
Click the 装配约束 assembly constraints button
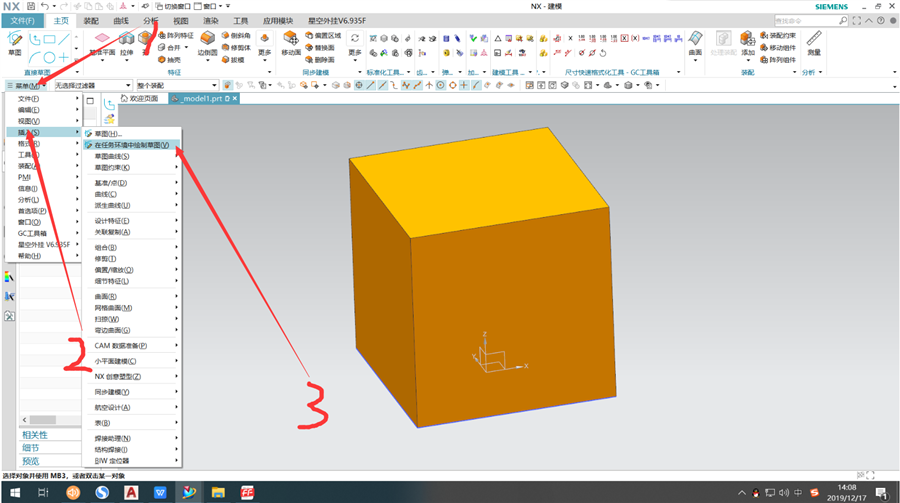(778, 36)
